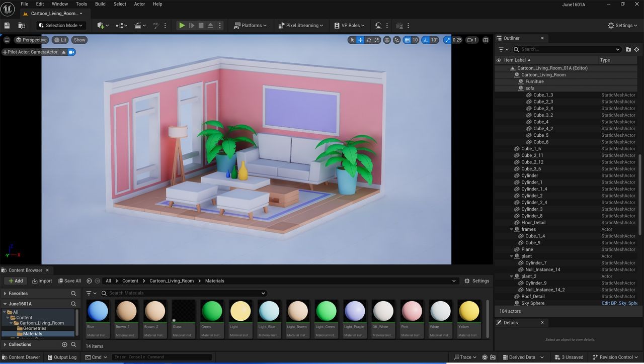Click the world coordinate system globe icon
Screen dimensions: 644x364
[387, 40]
